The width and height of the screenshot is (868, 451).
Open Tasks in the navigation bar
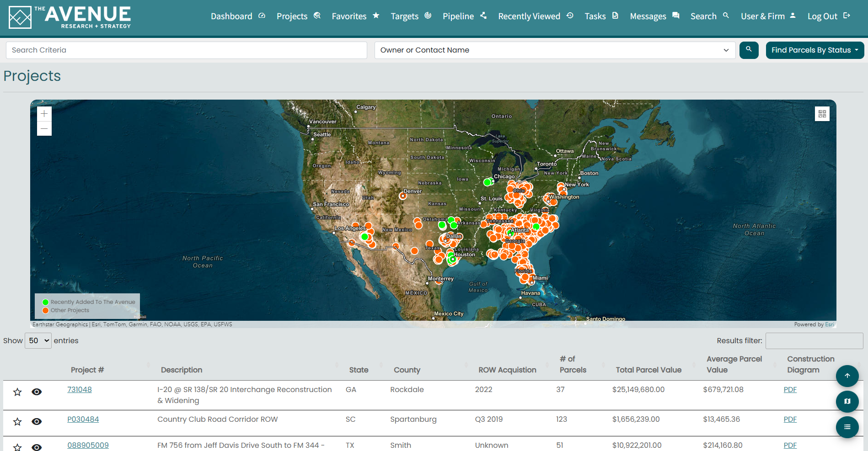(x=601, y=16)
